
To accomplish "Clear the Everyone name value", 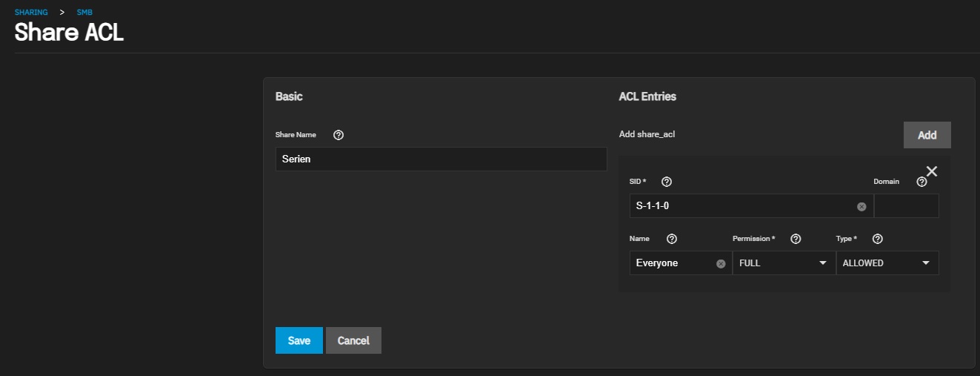I will pyautogui.click(x=721, y=263).
